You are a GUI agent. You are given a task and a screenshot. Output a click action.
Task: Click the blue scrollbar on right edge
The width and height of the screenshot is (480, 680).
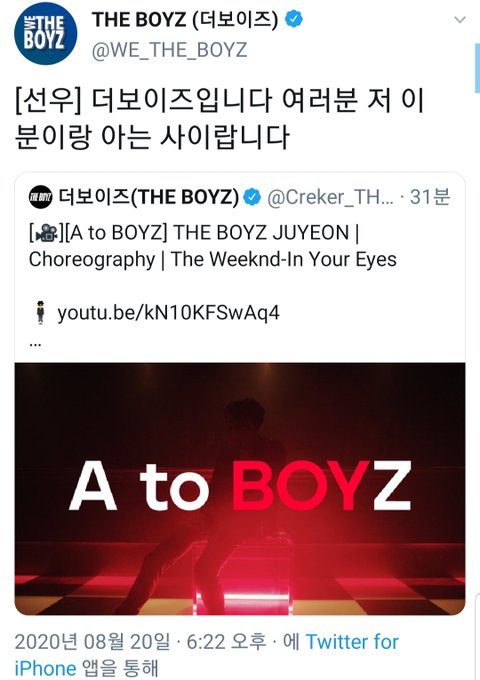[477, 68]
